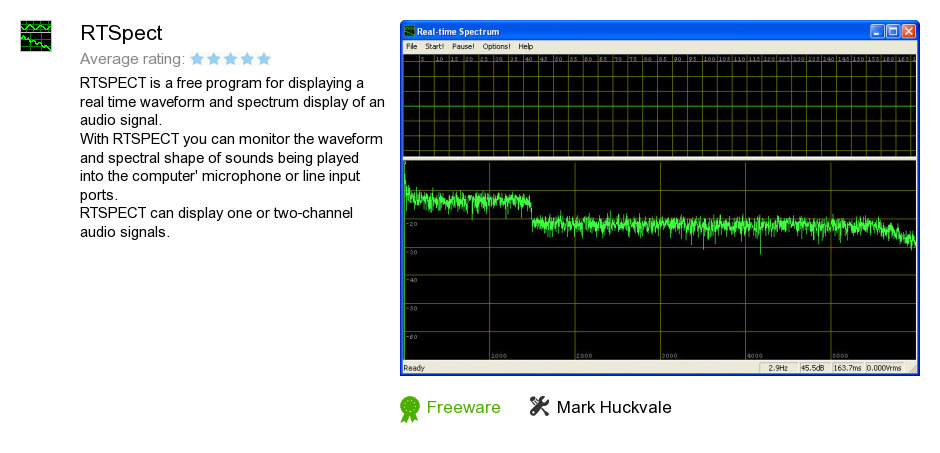Image resolution: width=940 pixels, height=453 pixels.
Task: Click the 0.000Vrms status bar value
Action: coord(884,368)
